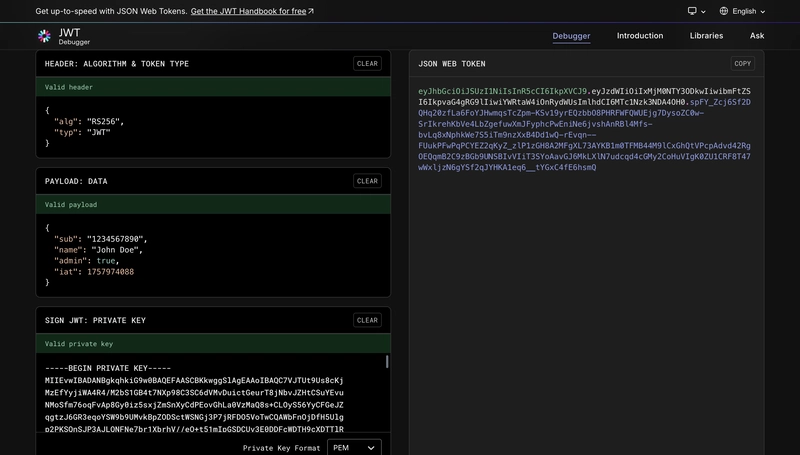Viewport: 800px width, 455px height.
Task: Click the "alg": "RS256" line in header
Action: coord(89,121)
